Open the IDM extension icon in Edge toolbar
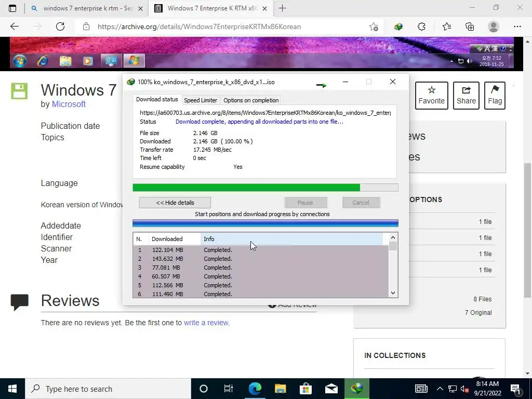This screenshot has width=532, height=399. pyautogui.click(x=398, y=26)
